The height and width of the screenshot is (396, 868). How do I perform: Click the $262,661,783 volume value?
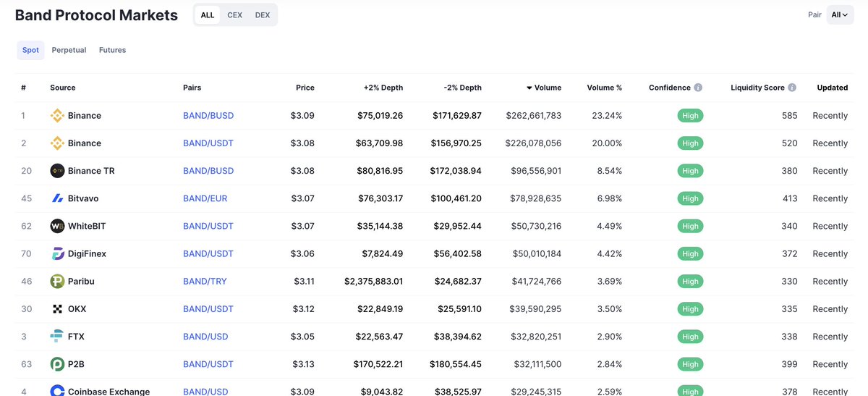click(533, 116)
